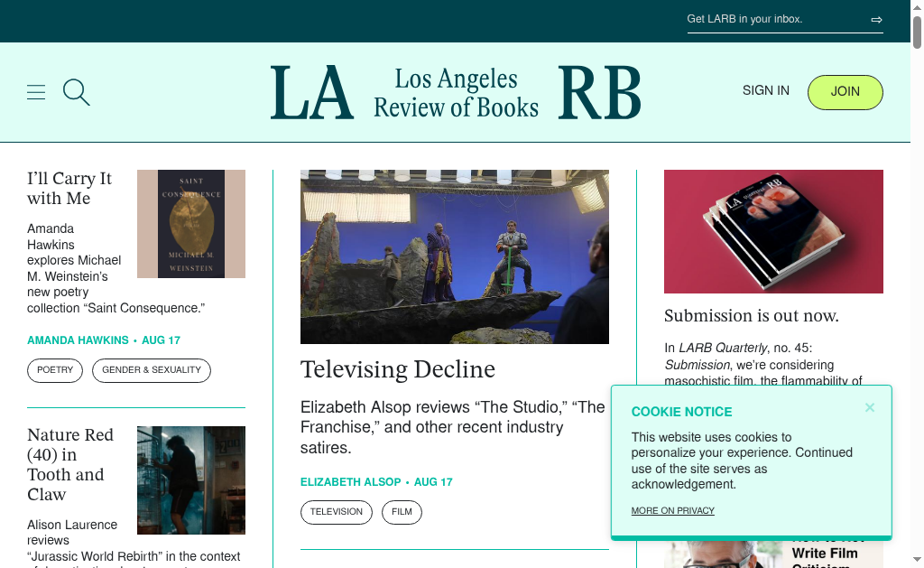Click the COOKIE NOTICE heading
924x568 pixels.
pyautogui.click(x=682, y=412)
